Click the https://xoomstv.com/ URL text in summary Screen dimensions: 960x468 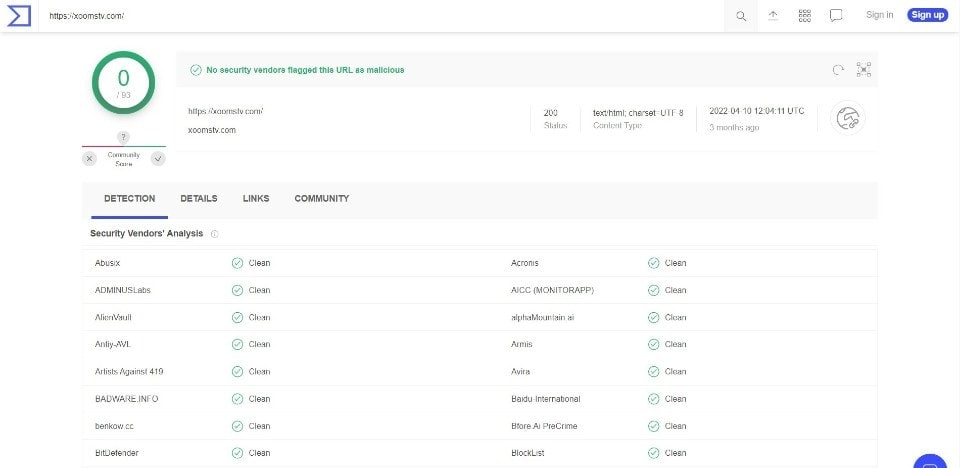pos(226,111)
